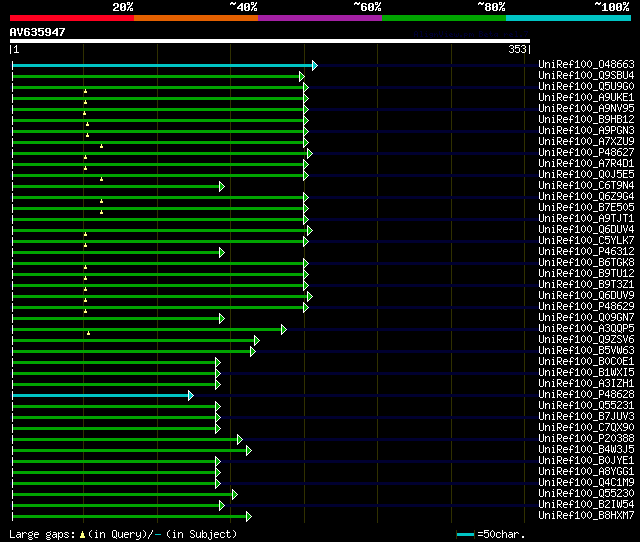Click the green alignment bar for UniRef100_Q55231
This screenshot has height=542, width=640.
(114, 406)
